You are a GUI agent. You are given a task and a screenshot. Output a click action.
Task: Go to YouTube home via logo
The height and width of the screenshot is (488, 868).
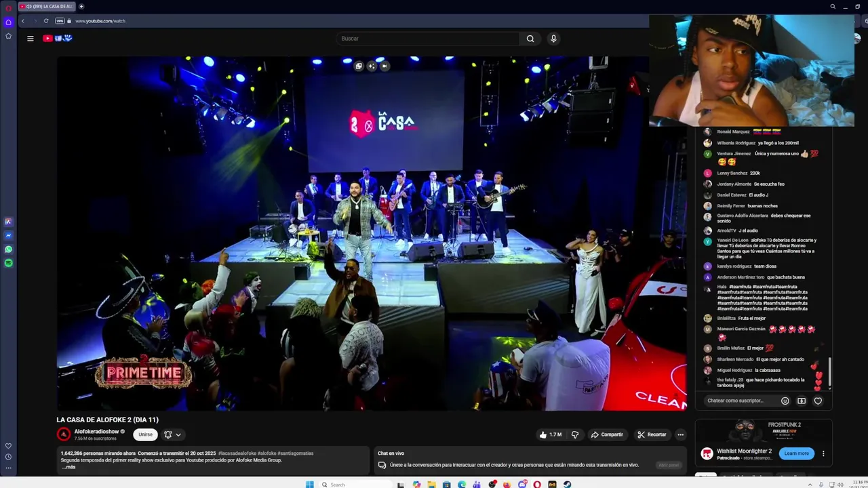pos(58,39)
